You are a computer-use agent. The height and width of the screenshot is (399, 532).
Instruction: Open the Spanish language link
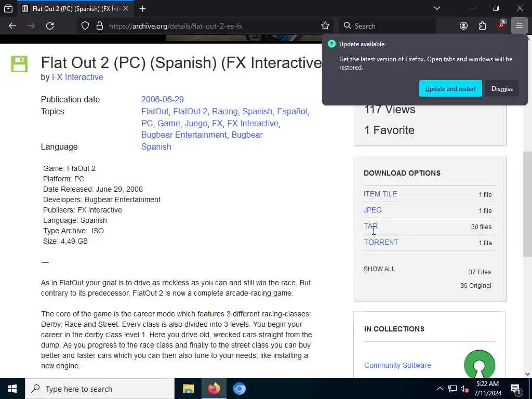pos(156,147)
